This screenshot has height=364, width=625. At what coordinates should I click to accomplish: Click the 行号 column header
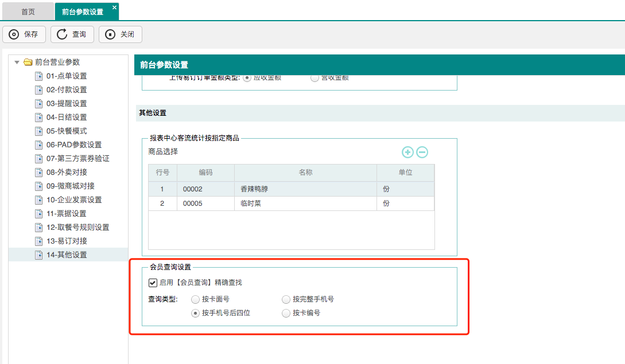162,173
